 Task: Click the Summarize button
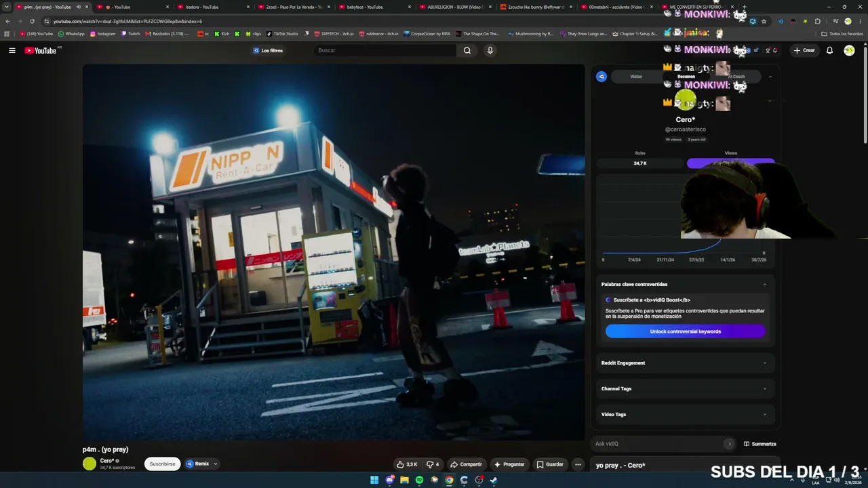[760, 444]
